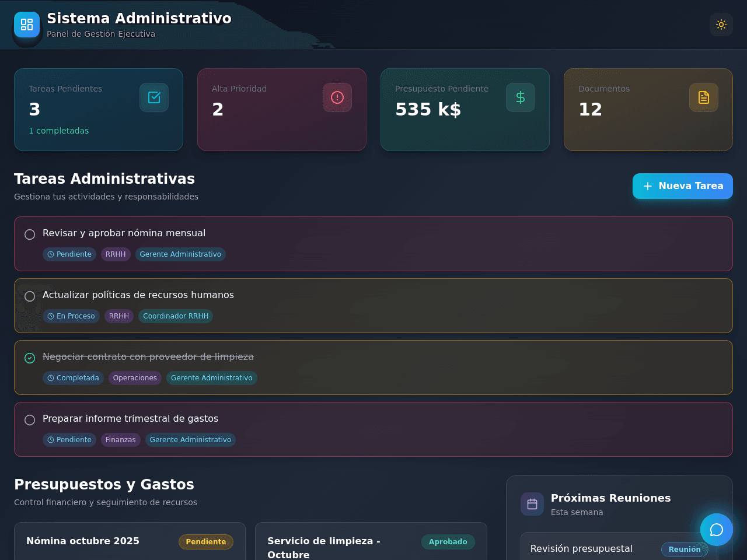The width and height of the screenshot is (747, 560).
Task: Toggle the light theme sun icon
Action: [x=721, y=24]
